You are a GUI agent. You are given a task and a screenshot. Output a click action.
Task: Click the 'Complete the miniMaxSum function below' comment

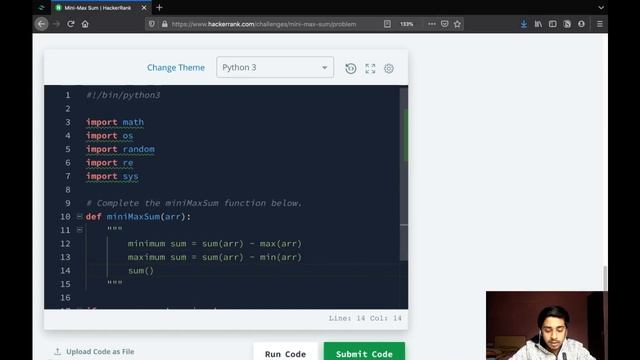click(194, 203)
